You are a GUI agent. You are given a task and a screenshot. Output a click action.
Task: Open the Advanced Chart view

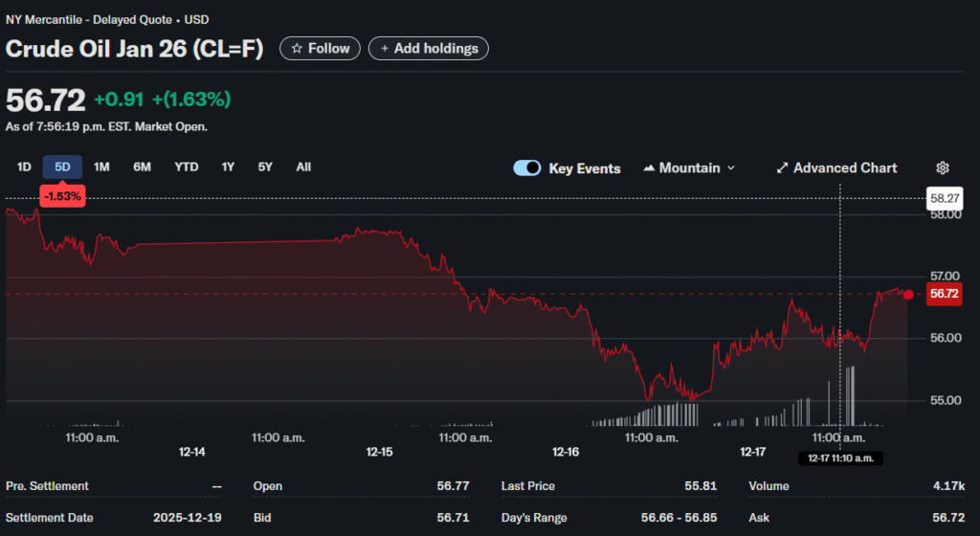point(836,168)
